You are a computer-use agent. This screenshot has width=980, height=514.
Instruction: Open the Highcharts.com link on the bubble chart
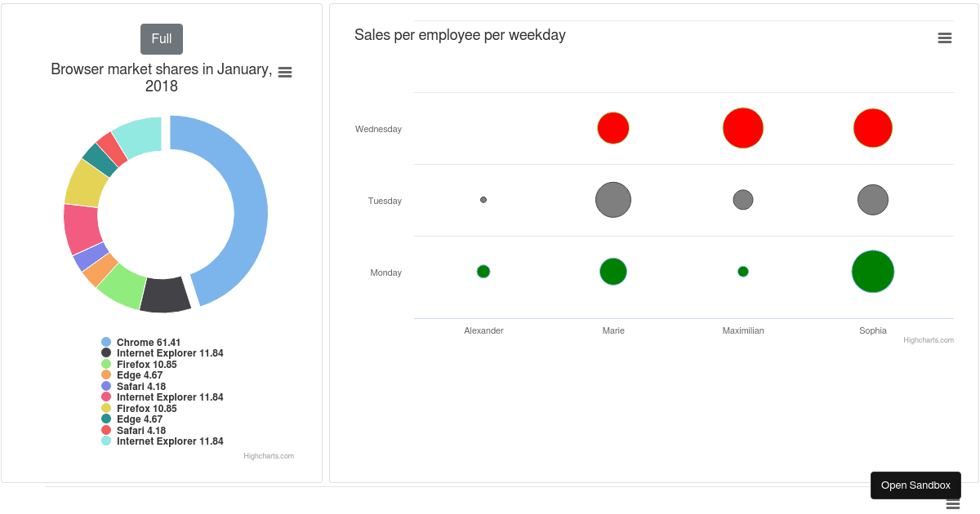click(x=928, y=339)
